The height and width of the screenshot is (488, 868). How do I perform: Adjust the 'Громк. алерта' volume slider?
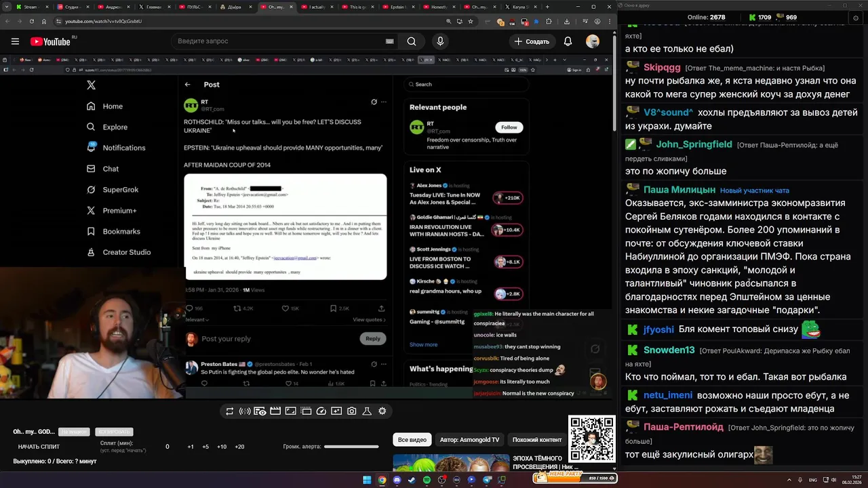tap(351, 447)
